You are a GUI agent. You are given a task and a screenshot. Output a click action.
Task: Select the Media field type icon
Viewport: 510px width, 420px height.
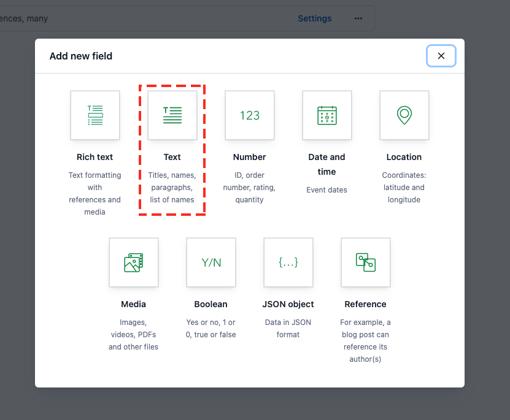[x=134, y=262]
